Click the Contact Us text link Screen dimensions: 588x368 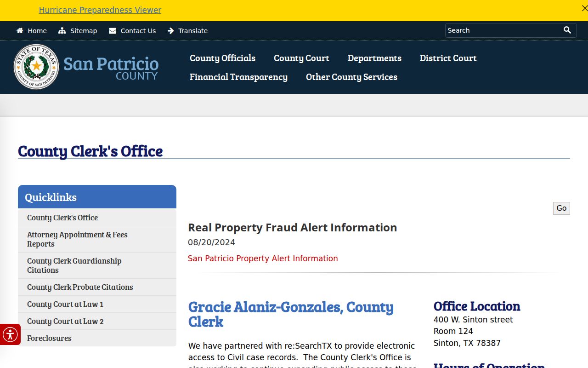click(x=138, y=31)
